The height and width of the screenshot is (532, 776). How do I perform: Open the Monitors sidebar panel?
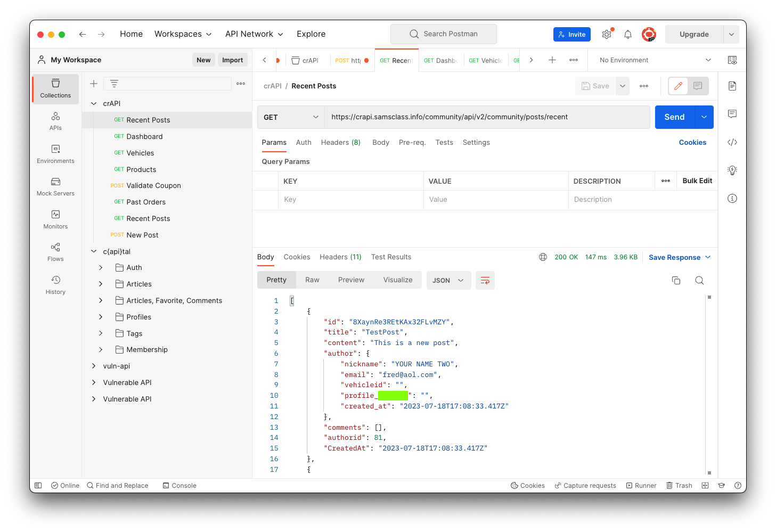(55, 219)
